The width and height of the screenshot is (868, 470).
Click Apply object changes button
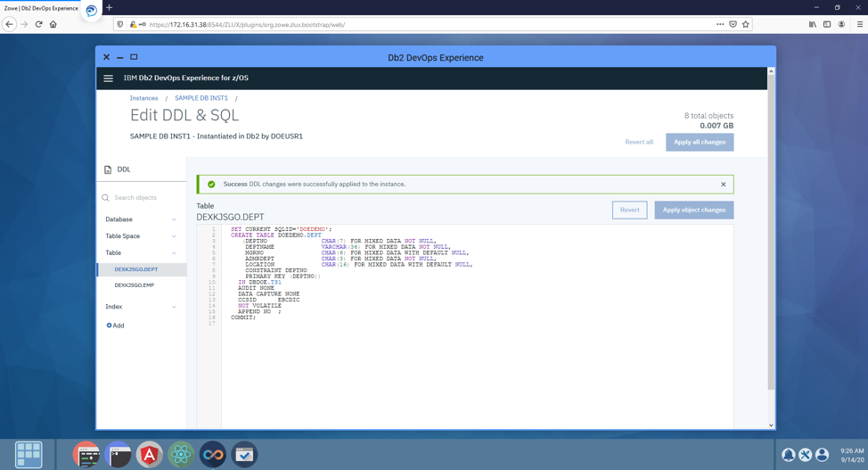pos(694,210)
